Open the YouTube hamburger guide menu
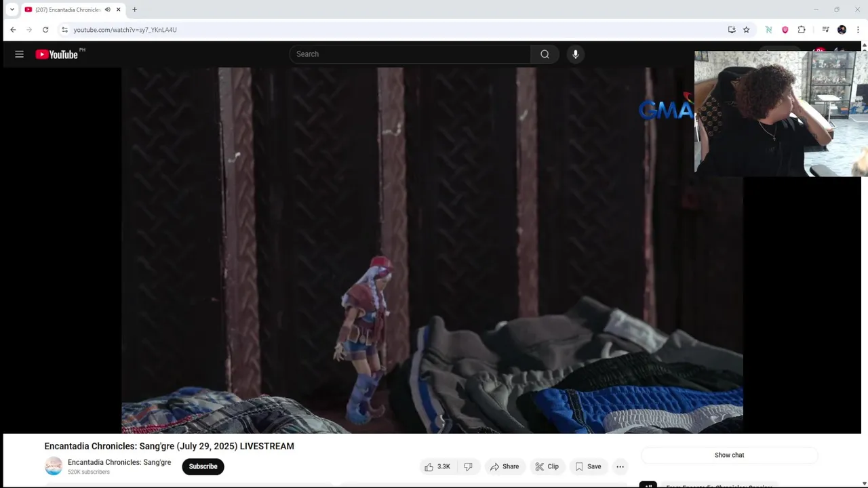 click(20, 54)
